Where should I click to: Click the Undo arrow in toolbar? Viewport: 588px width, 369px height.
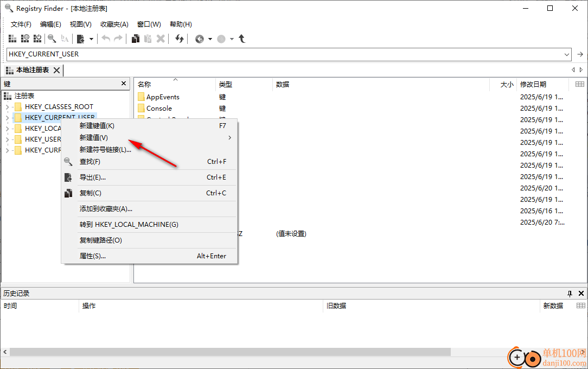point(106,39)
